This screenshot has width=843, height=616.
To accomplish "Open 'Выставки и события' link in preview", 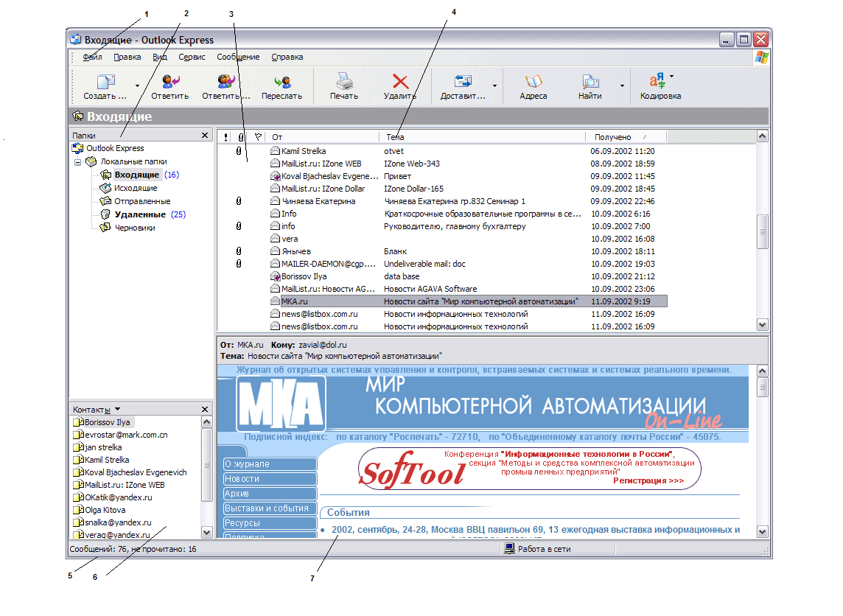I will point(270,508).
